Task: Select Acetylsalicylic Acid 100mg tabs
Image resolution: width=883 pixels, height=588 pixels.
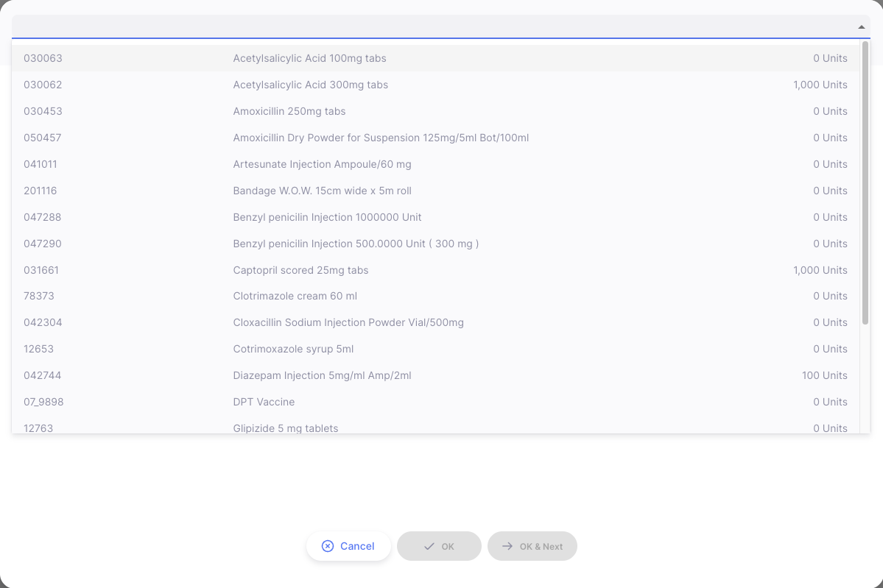Action: (436, 58)
